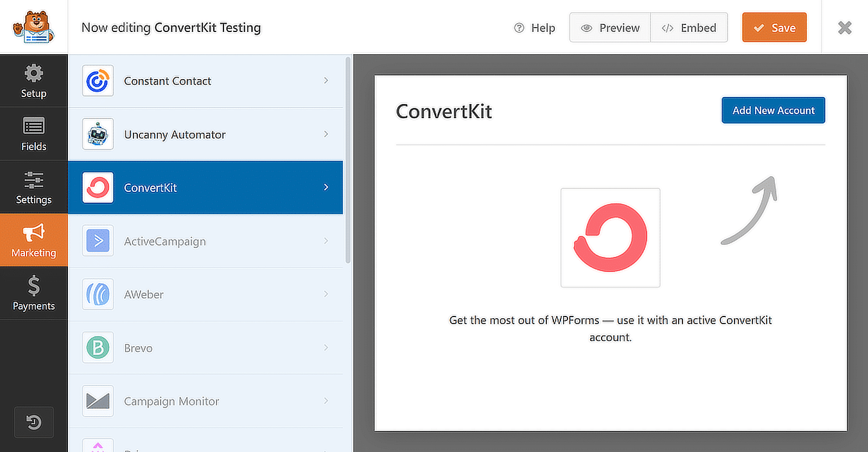Click the AWeber logo icon
This screenshot has width=868, height=452.
pos(98,294)
